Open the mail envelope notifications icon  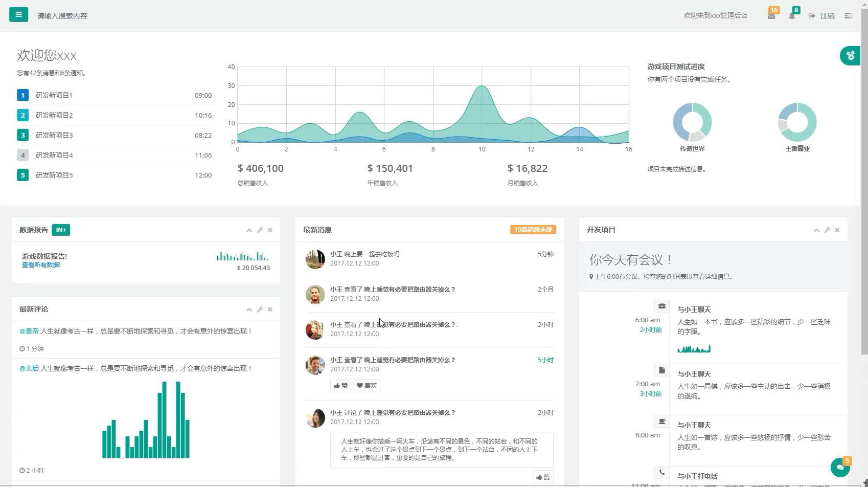[771, 16]
